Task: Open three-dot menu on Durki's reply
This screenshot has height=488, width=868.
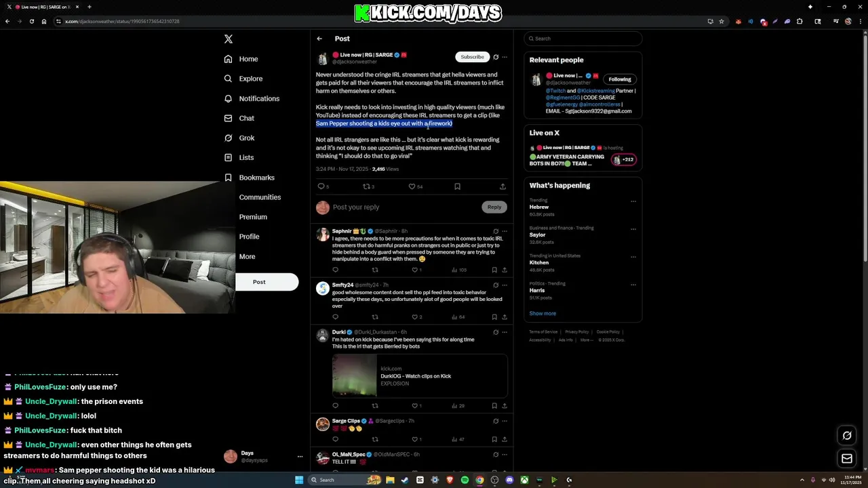Action: pos(505,332)
